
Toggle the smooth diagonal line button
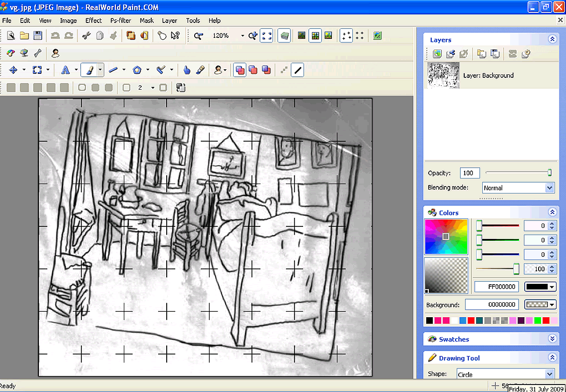[297, 70]
